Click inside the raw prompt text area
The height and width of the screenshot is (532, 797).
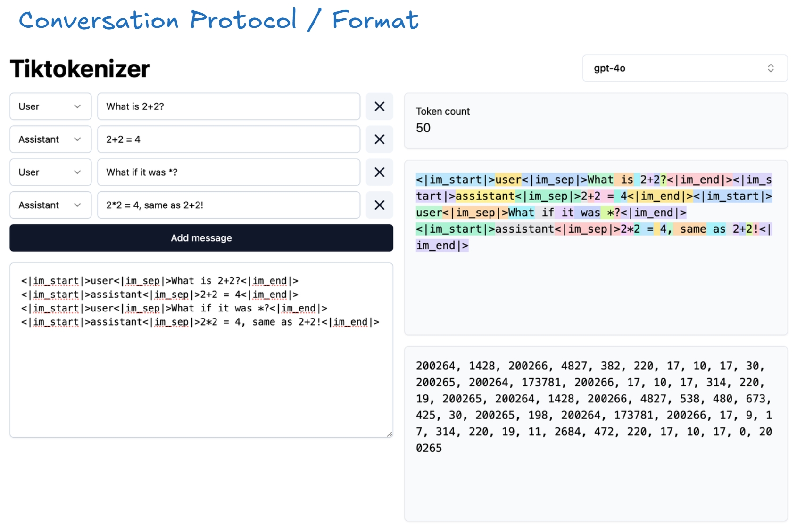[x=201, y=377]
